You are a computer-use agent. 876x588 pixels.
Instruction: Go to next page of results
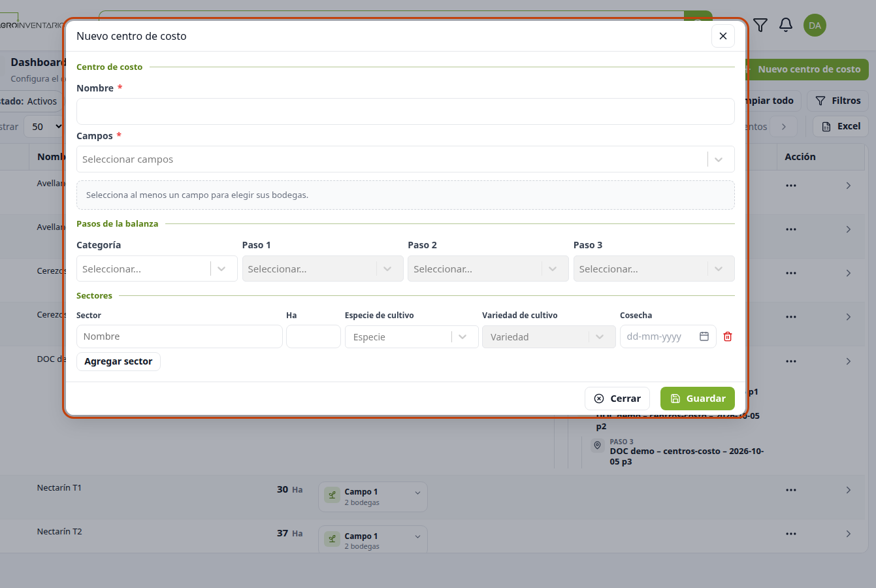click(x=784, y=127)
